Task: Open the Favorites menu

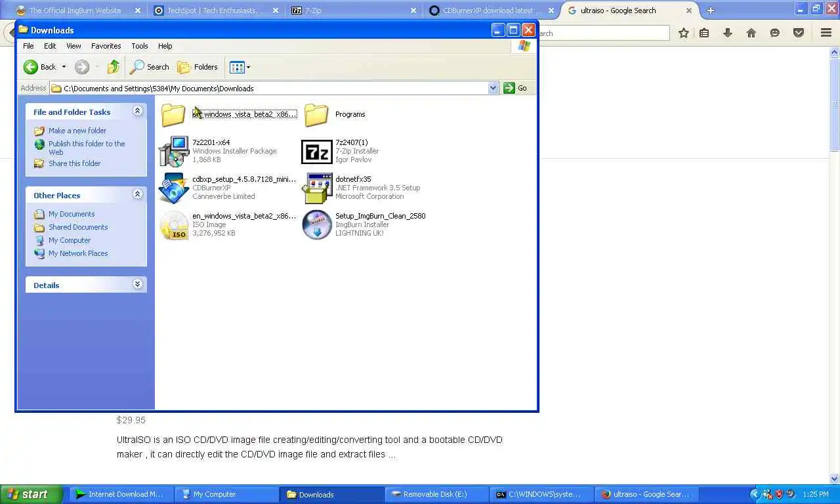Action: pos(106,46)
